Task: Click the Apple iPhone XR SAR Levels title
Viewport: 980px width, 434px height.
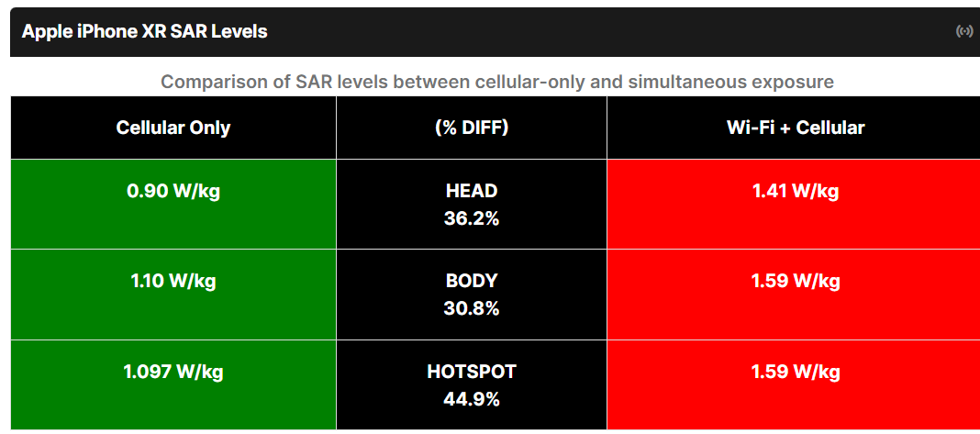Action: [x=145, y=31]
